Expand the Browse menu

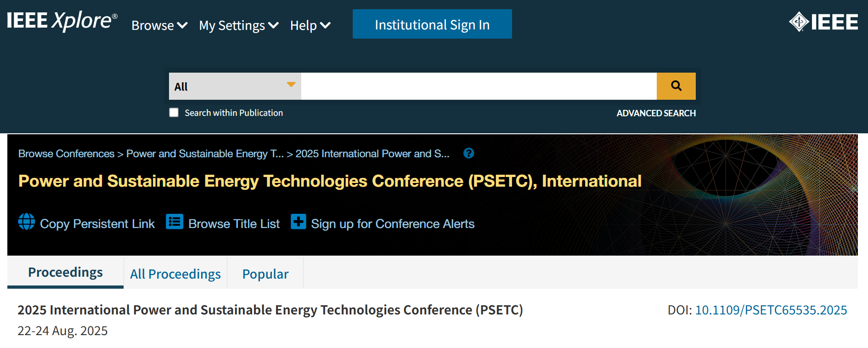point(159,25)
